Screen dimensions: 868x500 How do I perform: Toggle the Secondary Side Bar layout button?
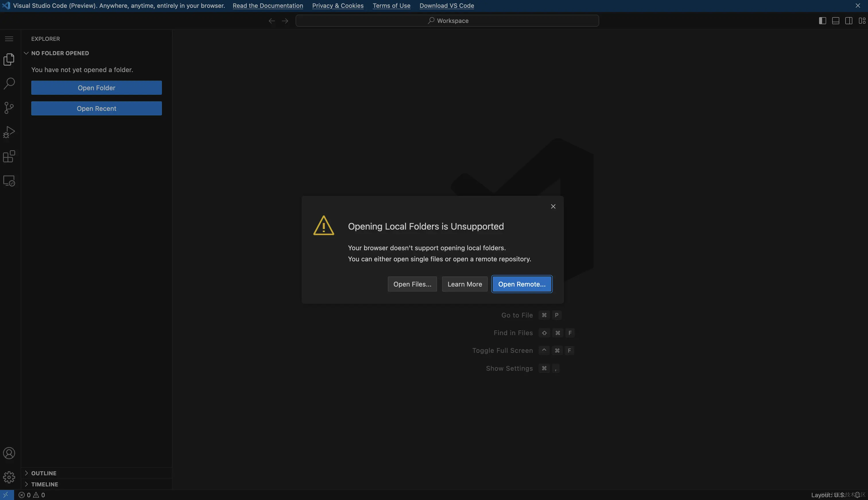[x=848, y=21]
